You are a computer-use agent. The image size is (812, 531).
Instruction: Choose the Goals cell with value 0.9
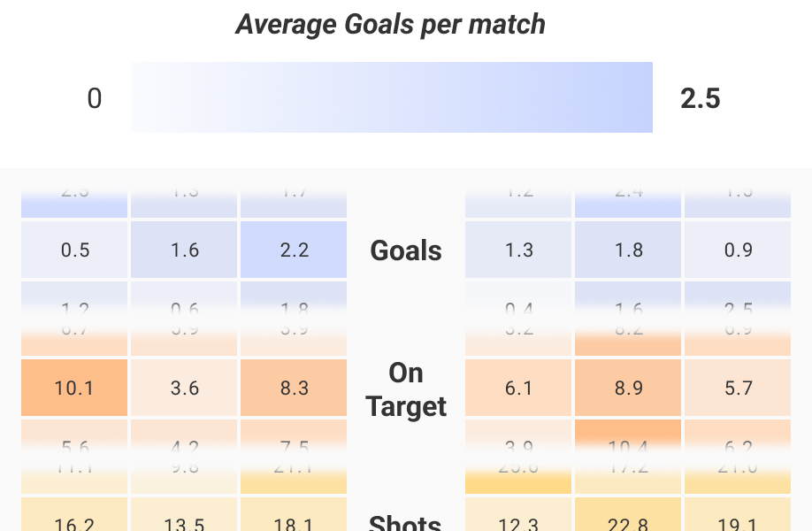coord(738,250)
